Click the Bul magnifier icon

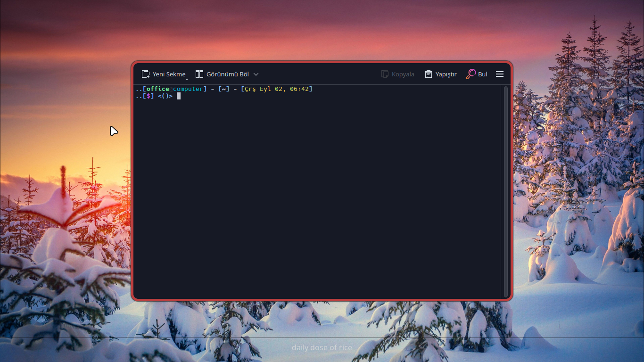pyautogui.click(x=471, y=74)
